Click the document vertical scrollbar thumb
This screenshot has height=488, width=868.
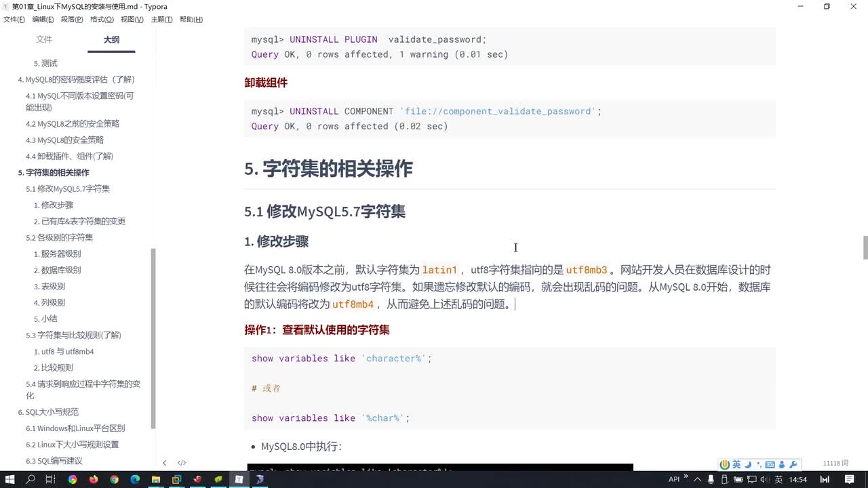(865, 247)
